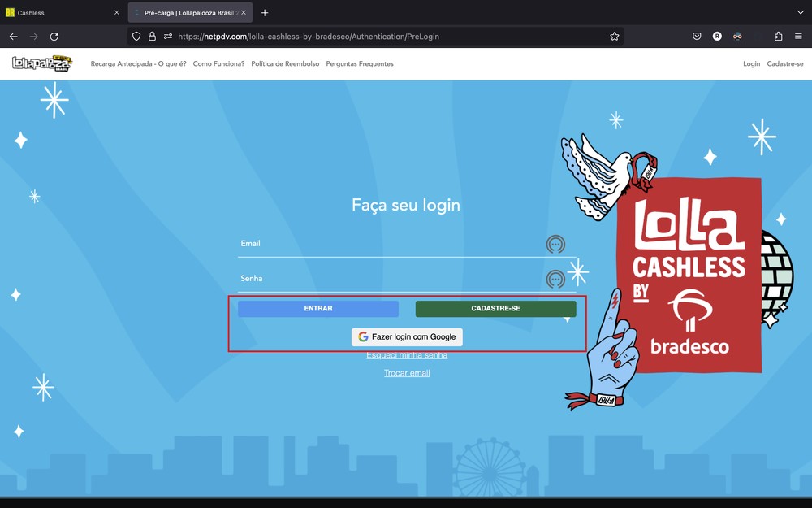Click the avatar extension icon in the toolbar
This screenshot has height=508, width=812.
(x=737, y=36)
